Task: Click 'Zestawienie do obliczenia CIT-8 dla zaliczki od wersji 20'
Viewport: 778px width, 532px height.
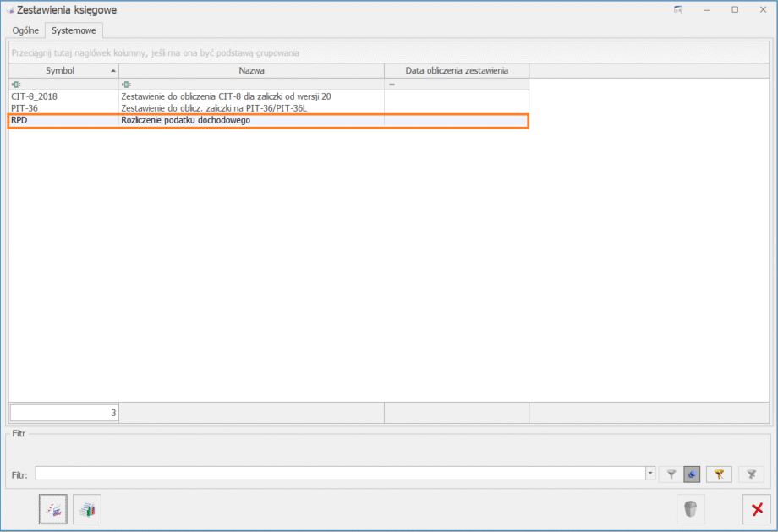Action: click(x=226, y=96)
